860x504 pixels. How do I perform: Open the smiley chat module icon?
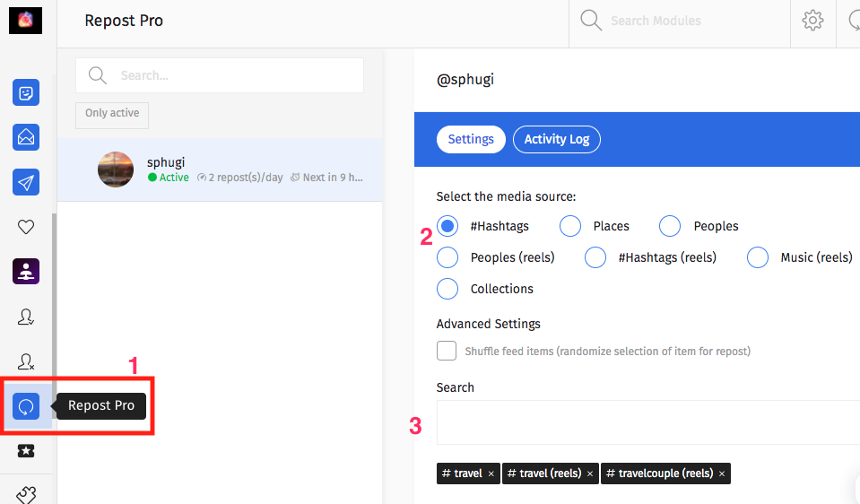26,92
